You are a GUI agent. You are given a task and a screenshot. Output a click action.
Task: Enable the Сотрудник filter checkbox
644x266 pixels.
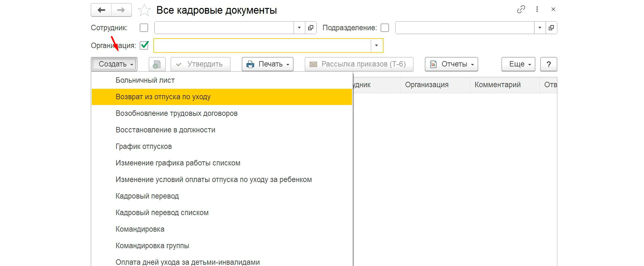tap(144, 28)
